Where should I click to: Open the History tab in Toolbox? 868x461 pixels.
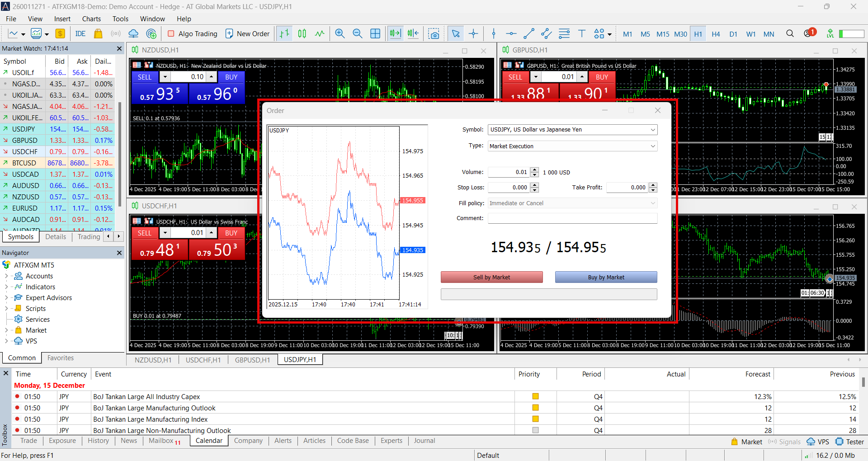[98, 441]
